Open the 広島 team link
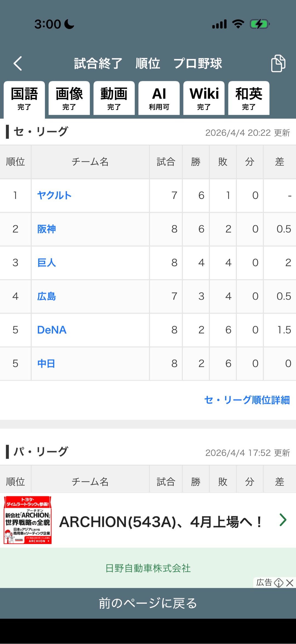 47,296
